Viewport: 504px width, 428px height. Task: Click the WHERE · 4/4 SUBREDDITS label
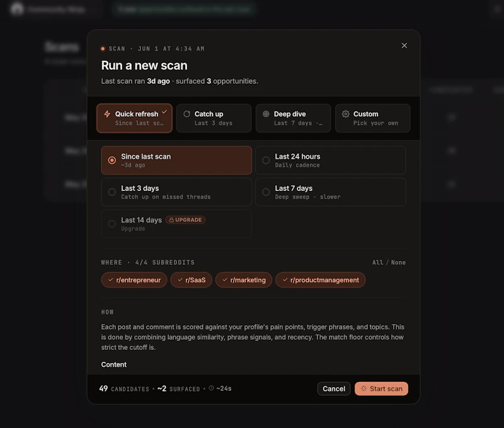[x=148, y=262]
